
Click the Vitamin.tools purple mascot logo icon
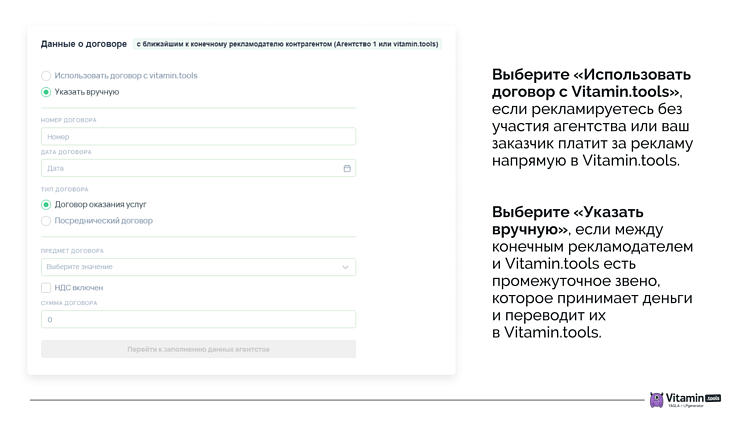[x=656, y=400]
